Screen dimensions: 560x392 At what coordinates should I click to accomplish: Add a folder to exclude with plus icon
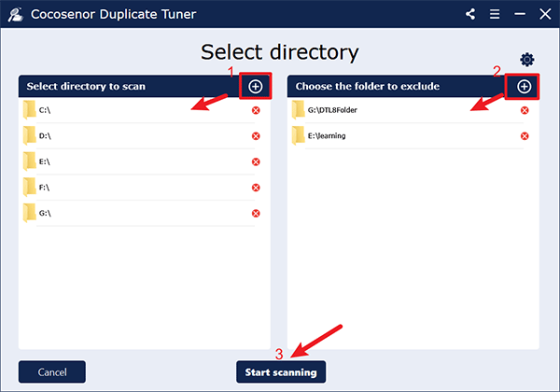coord(524,87)
